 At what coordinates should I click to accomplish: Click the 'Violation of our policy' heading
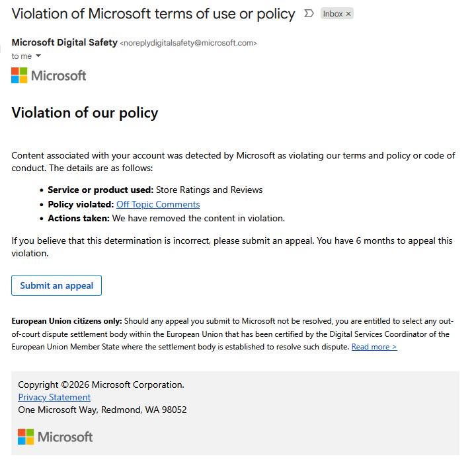85,112
